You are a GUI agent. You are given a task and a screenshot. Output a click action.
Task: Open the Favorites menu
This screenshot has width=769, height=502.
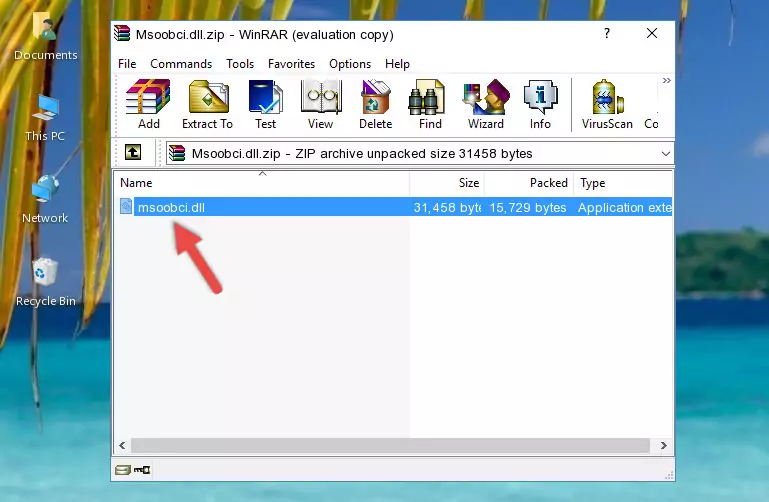[291, 64]
